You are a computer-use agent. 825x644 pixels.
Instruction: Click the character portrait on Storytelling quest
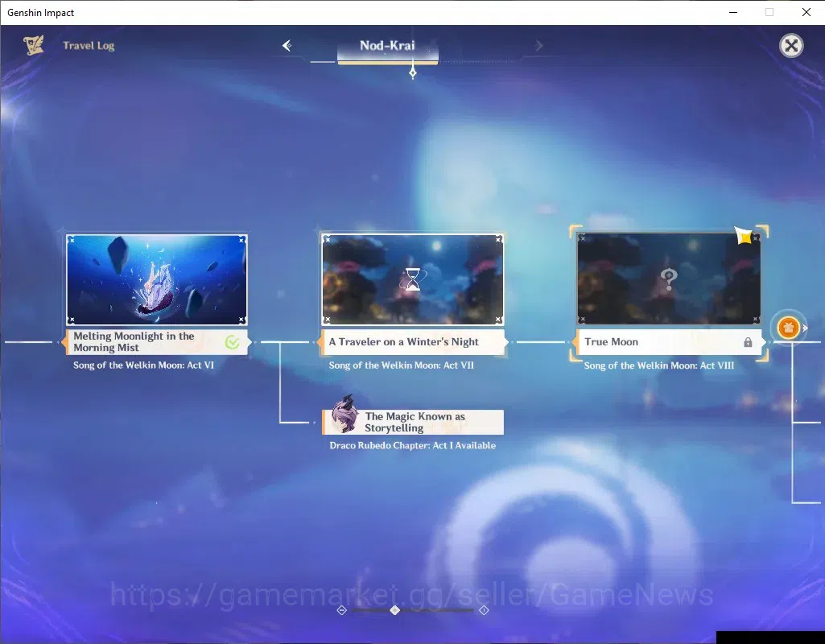pos(345,415)
